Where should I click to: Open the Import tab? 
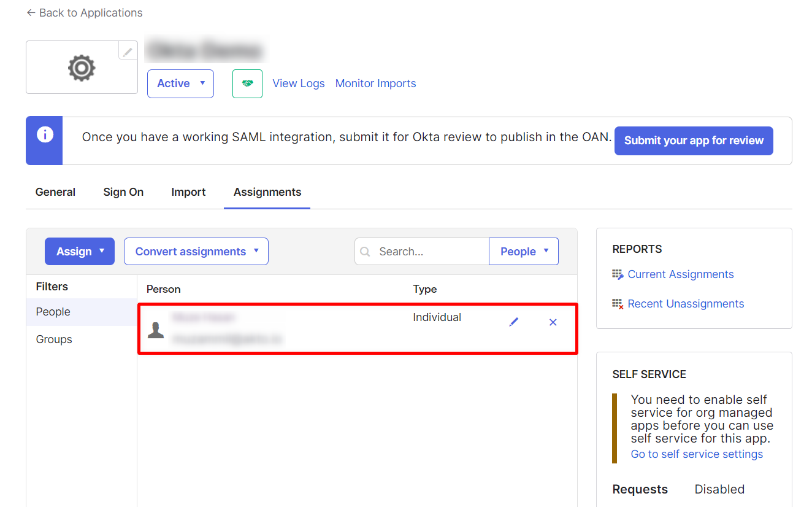click(188, 192)
